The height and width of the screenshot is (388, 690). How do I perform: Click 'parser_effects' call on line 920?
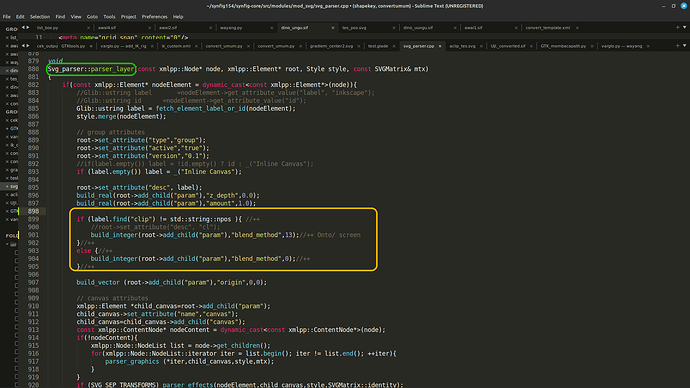point(188,385)
